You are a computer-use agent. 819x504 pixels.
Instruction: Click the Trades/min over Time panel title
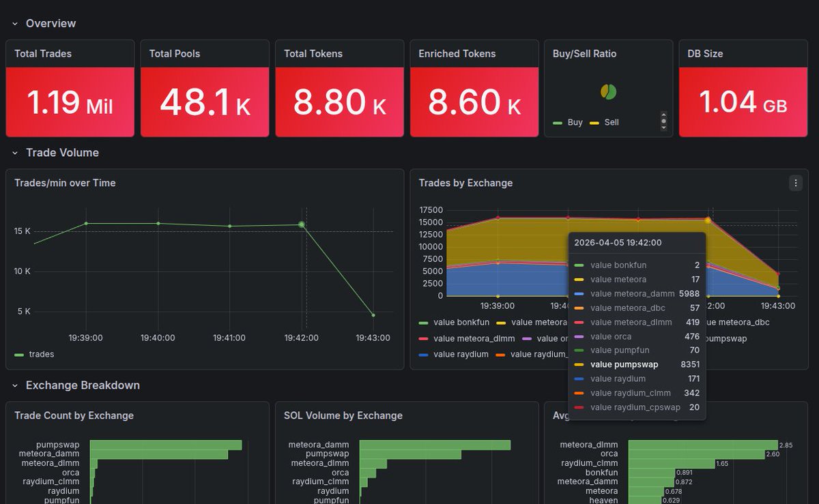[x=66, y=183]
